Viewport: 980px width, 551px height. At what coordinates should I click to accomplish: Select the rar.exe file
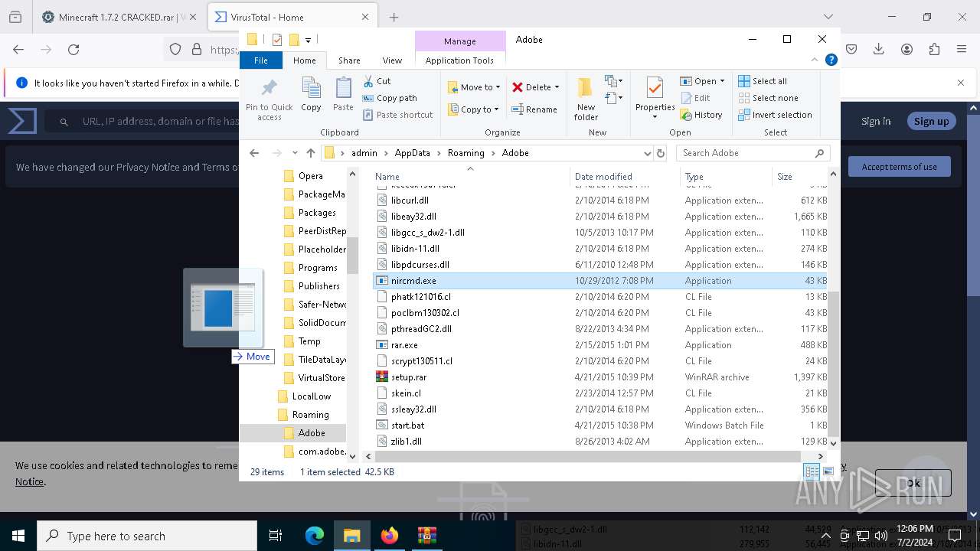click(x=601, y=345)
